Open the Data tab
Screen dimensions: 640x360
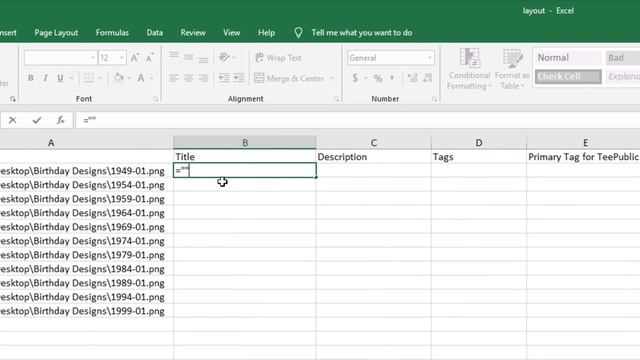[155, 33]
